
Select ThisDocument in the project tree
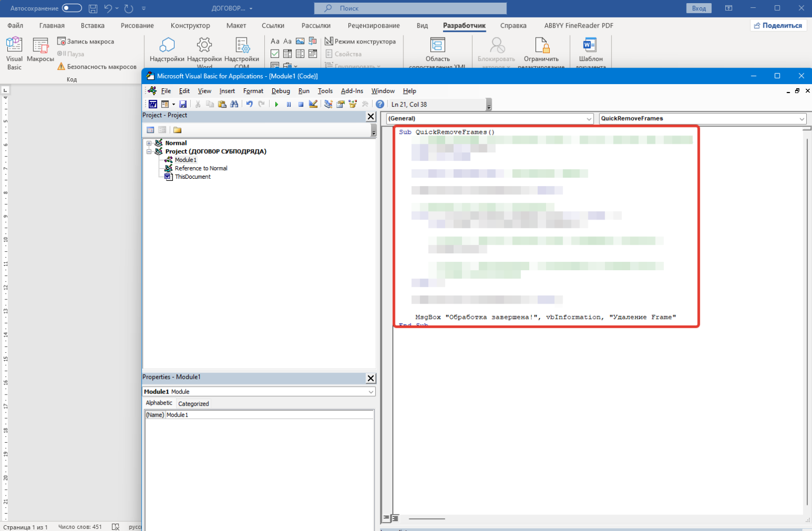192,177
